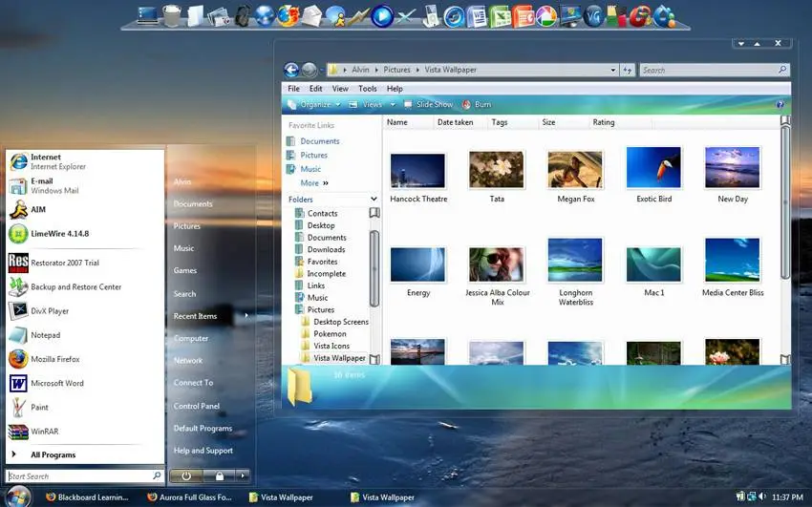Click Burn in the toolbar
812x507 pixels.
477,104
